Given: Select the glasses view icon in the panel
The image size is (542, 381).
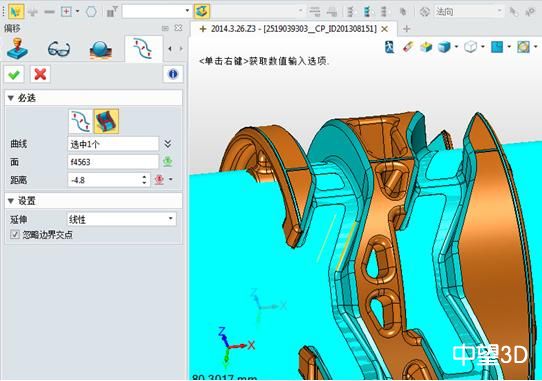Looking at the screenshot, I should pyautogui.click(x=59, y=49).
